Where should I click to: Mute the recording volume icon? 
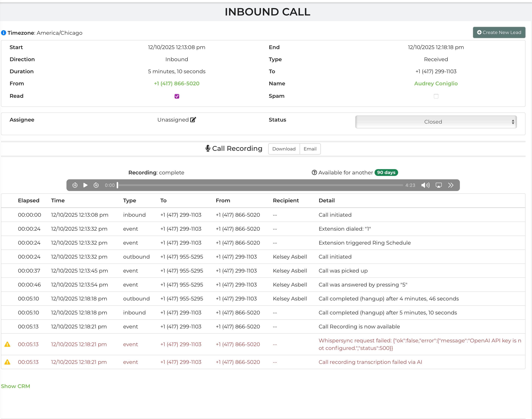coord(425,185)
